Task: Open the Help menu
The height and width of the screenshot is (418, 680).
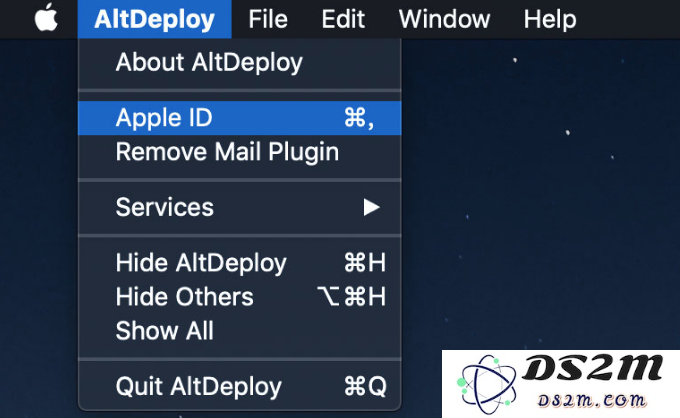Action: pos(550,19)
